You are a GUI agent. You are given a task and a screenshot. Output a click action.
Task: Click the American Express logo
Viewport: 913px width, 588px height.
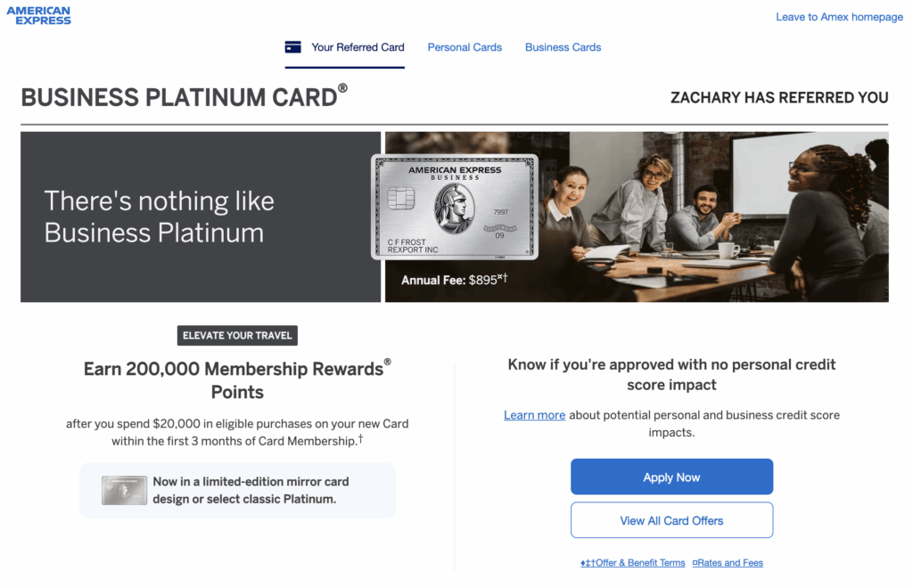coord(39,14)
